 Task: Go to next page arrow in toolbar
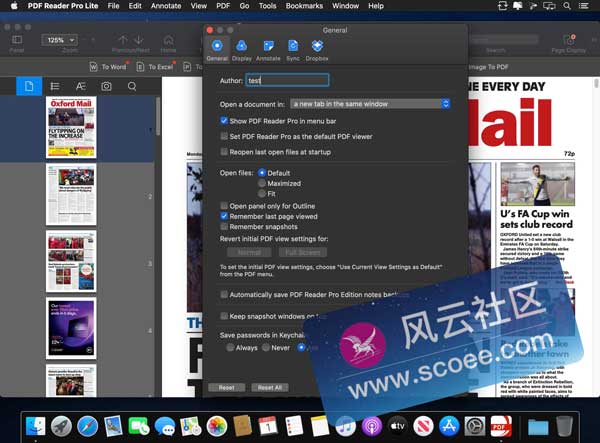139,40
